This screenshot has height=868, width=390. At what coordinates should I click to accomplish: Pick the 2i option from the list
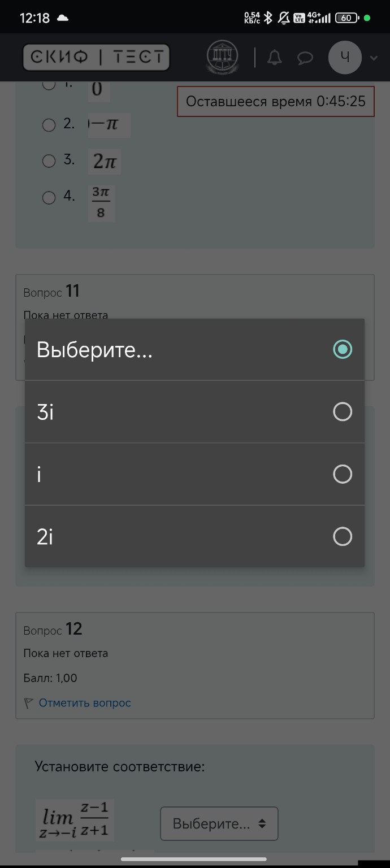click(x=194, y=536)
